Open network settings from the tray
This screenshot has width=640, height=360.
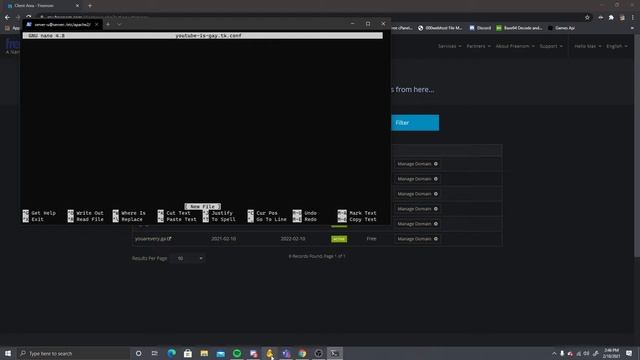578,353
